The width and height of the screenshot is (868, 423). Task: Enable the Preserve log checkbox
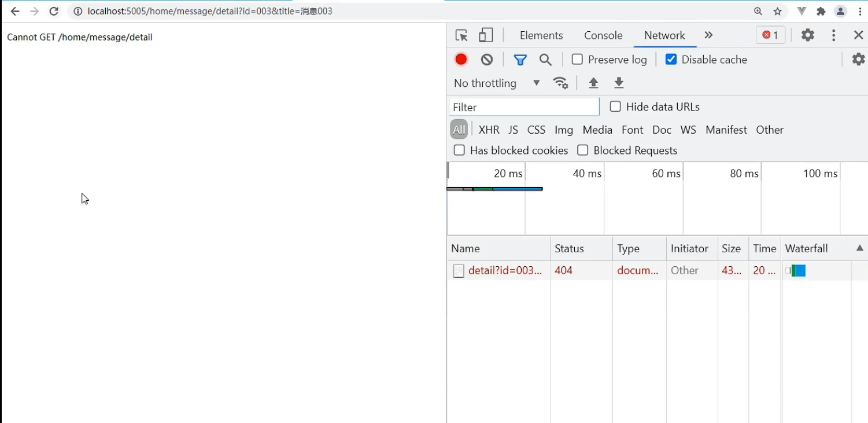coord(577,59)
